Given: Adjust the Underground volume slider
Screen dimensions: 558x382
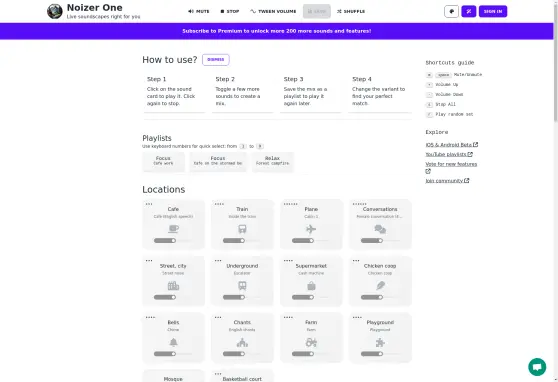Looking at the screenshot, I should click(242, 297).
